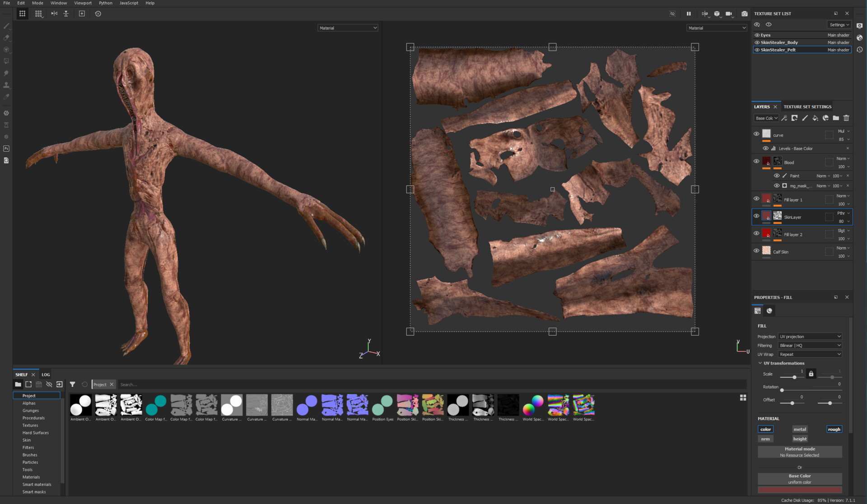Add a folder in the layer stack
The height and width of the screenshot is (504, 867).
click(836, 118)
